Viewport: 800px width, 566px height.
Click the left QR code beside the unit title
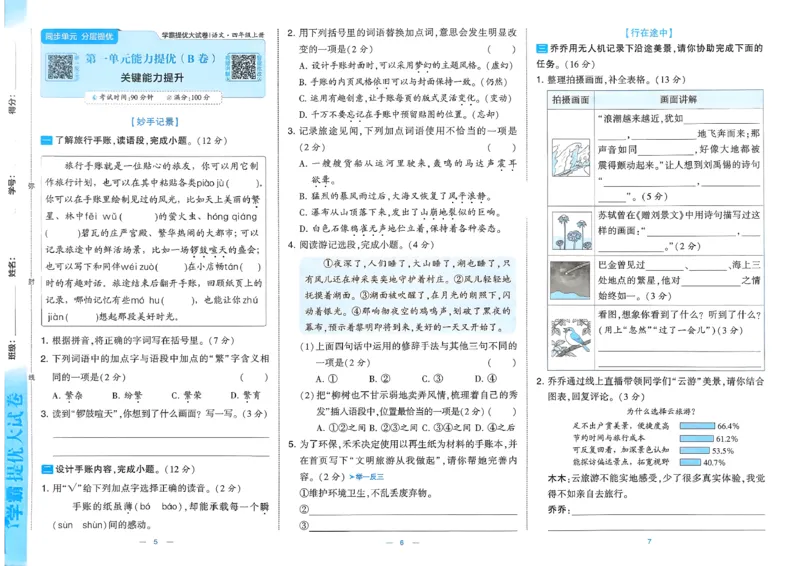[x=61, y=67]
